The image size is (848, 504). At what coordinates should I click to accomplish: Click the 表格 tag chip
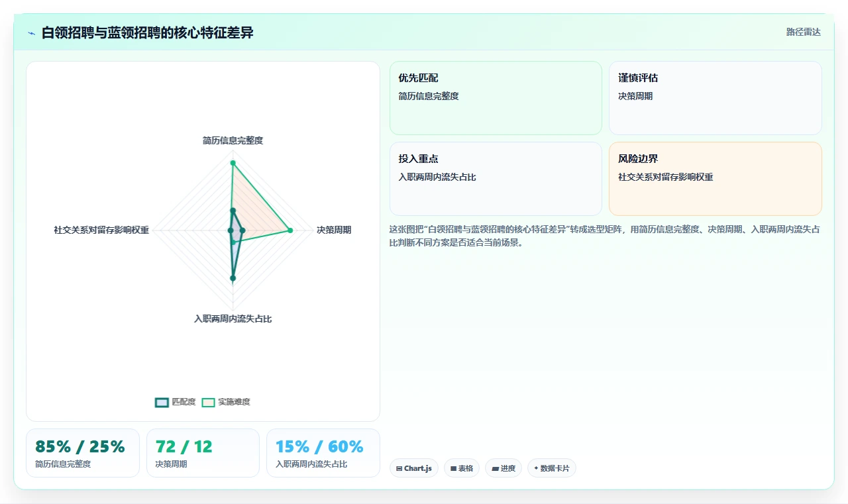[x=461, y=468]
